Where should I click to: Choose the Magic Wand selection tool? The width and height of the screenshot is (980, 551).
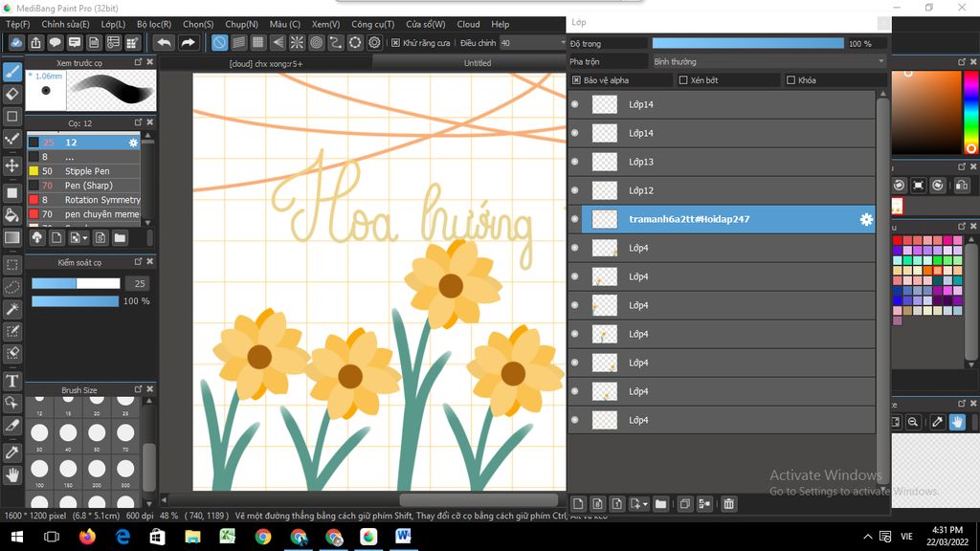12,309
